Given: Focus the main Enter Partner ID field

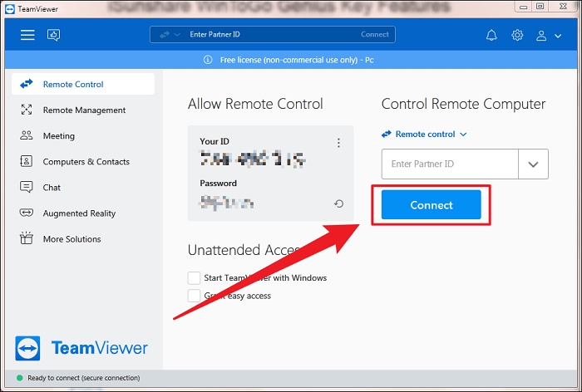Looking at the screenshot, I should pyautogui.click(x=450, y=164).
